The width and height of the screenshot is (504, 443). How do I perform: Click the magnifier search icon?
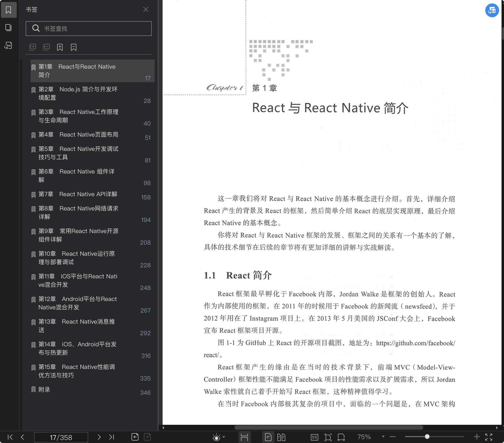pos(36,28)
